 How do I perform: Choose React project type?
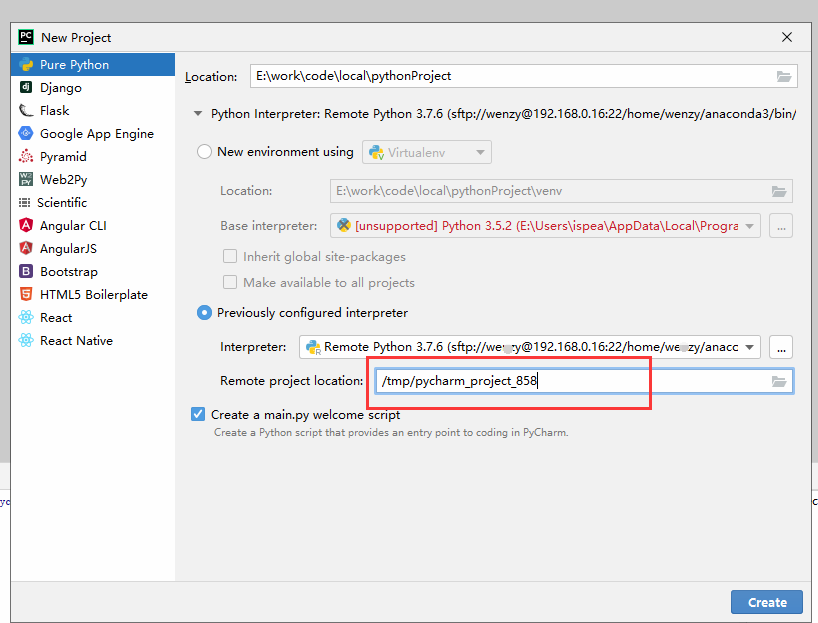pyautogui.click(x=93, y=317)
